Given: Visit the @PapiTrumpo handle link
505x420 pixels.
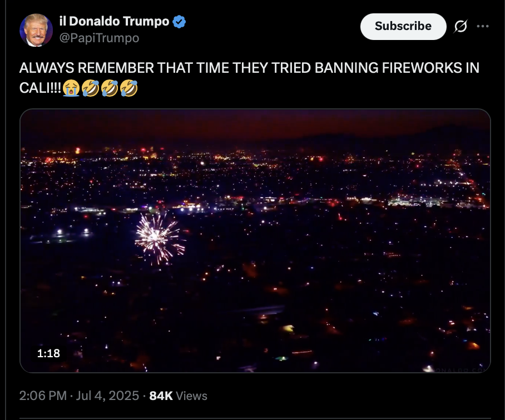Looking at the screenshot, I should pyautogui.click(x=99, y=38).
